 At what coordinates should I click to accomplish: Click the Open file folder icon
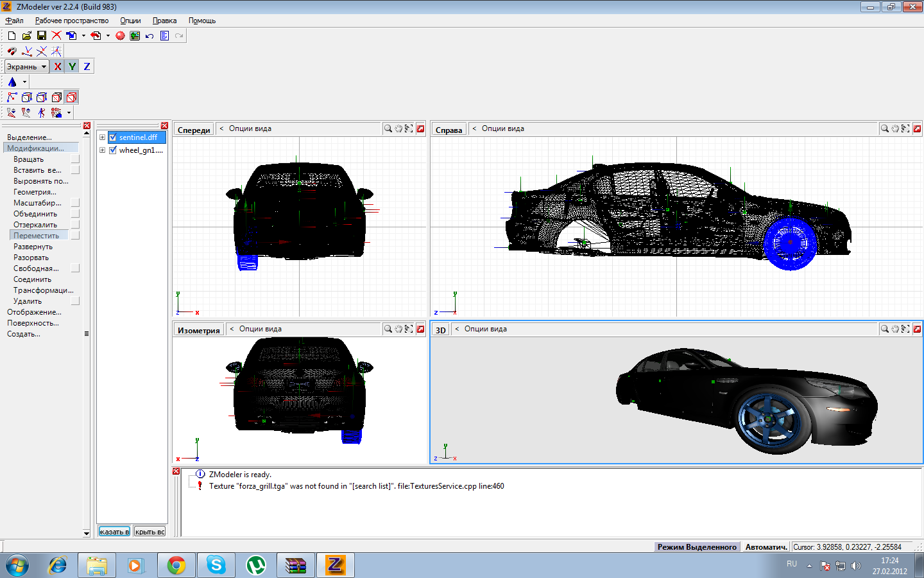pos(26,36)
